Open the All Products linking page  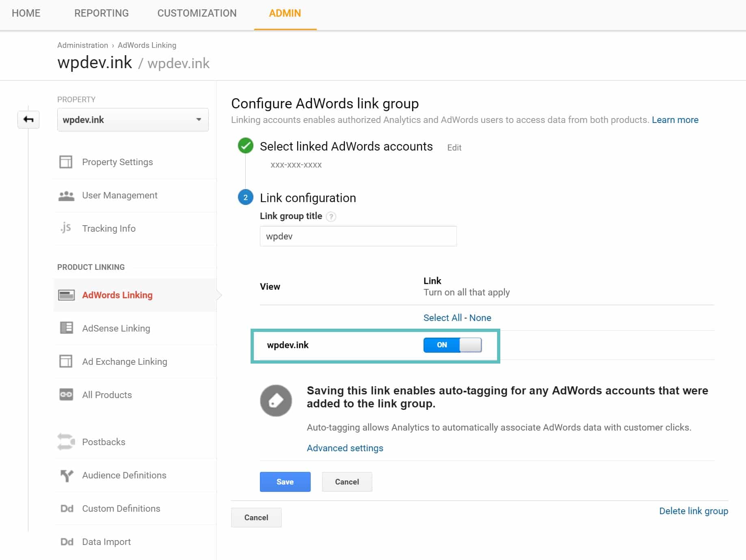tap(106, 394)
